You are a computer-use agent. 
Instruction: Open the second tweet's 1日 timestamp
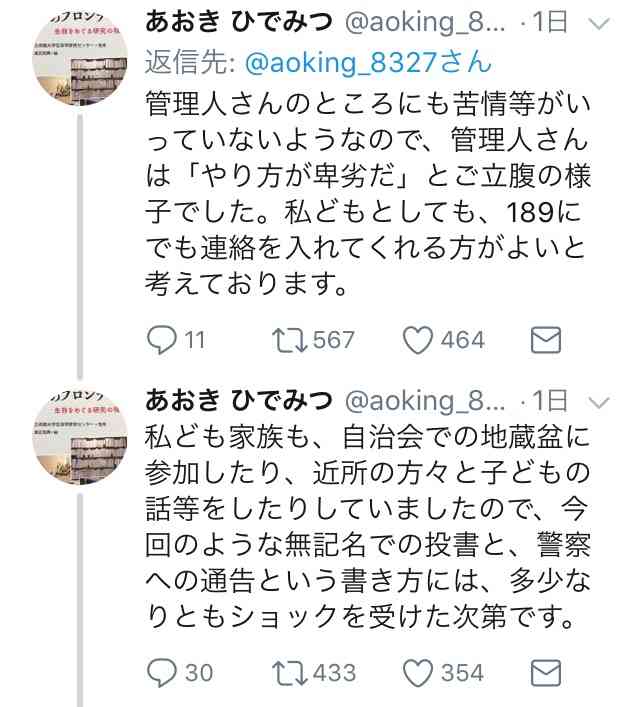(554, 401)
